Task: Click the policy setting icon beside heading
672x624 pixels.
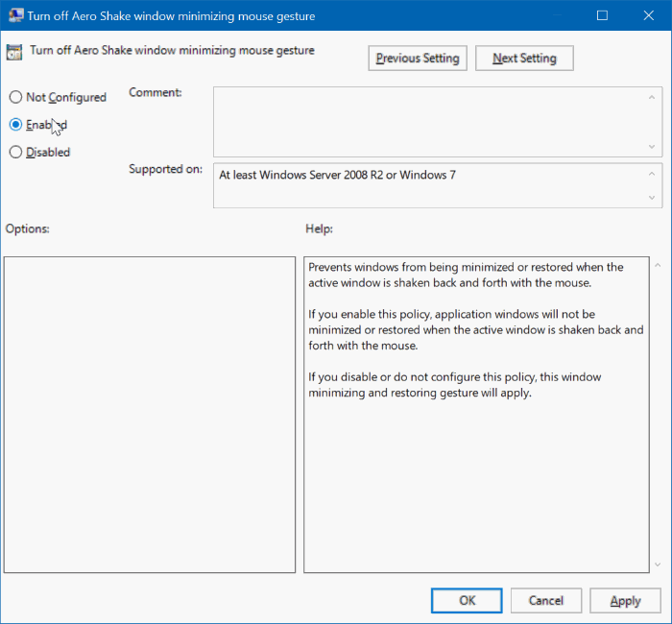Action: 14,52
